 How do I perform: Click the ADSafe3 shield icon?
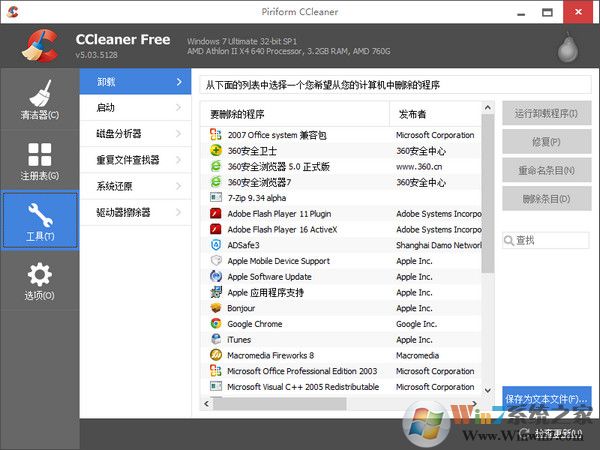click(x=216, y=245)
